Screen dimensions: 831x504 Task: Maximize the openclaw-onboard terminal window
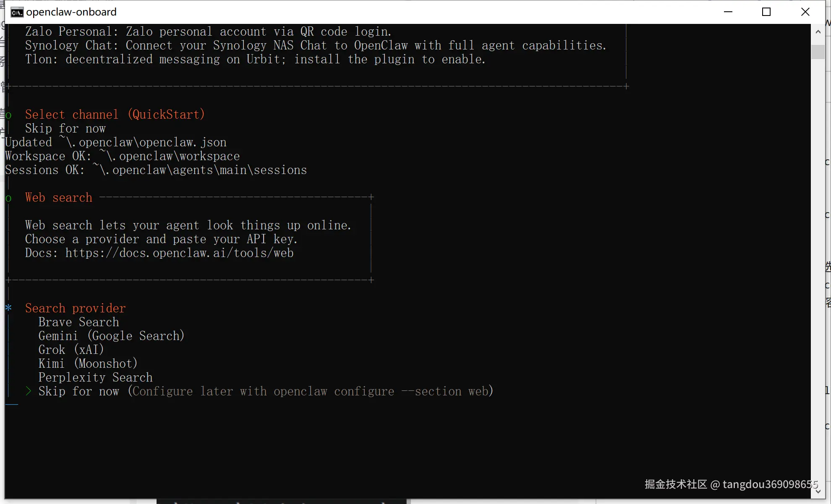point(766,12)
